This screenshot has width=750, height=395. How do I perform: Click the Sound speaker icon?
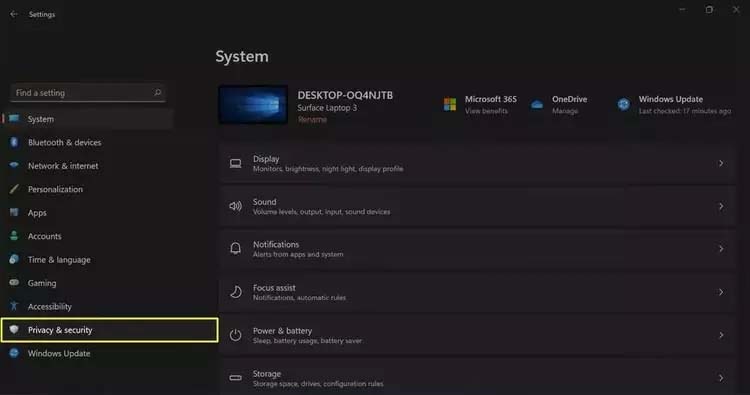point(235,206)
